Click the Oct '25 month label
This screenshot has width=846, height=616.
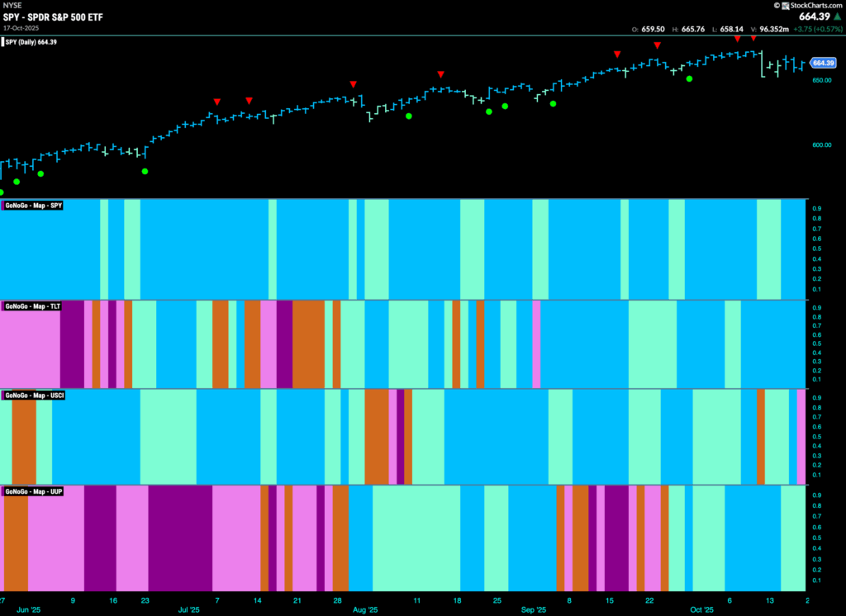[702, 610]
